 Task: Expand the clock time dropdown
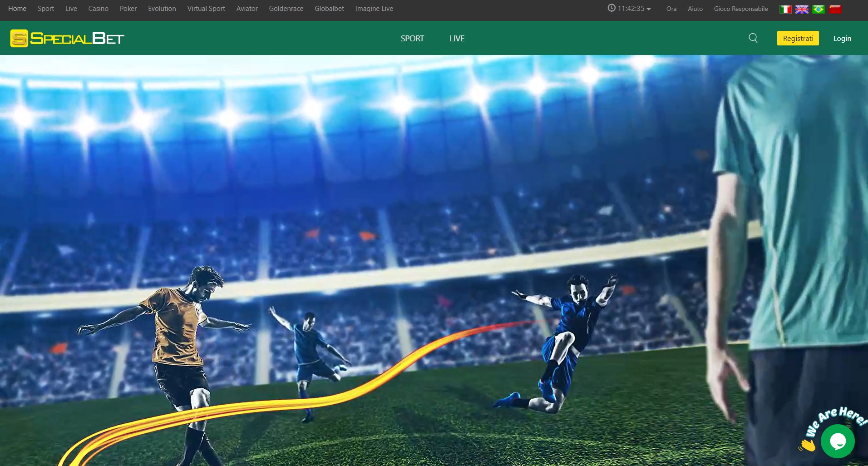click(x=629, y=9)
